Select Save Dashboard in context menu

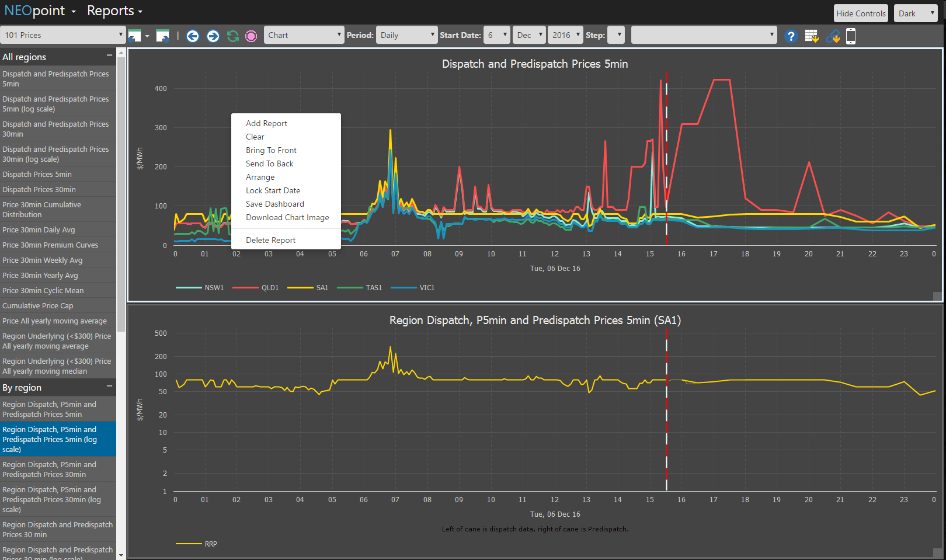point(274,204)
